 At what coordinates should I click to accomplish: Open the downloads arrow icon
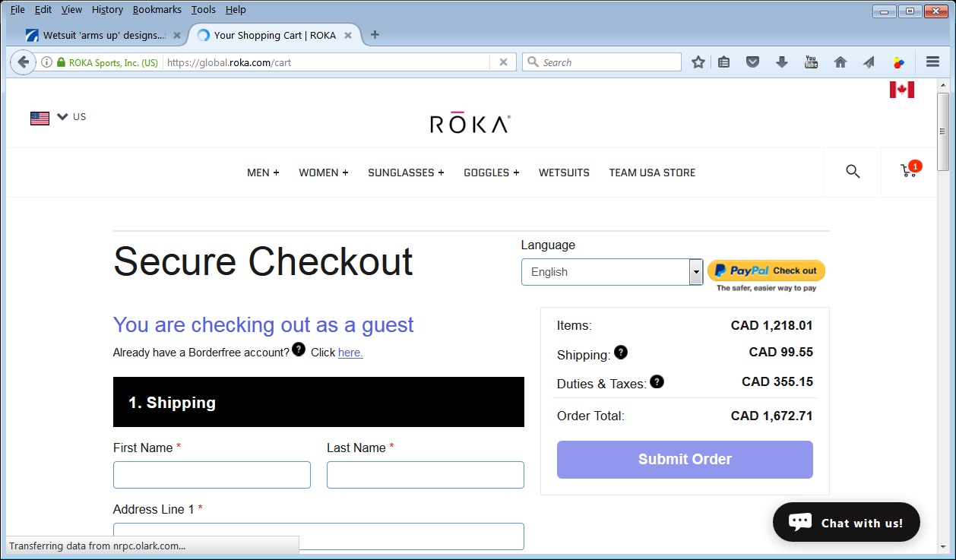coord(782,62)
